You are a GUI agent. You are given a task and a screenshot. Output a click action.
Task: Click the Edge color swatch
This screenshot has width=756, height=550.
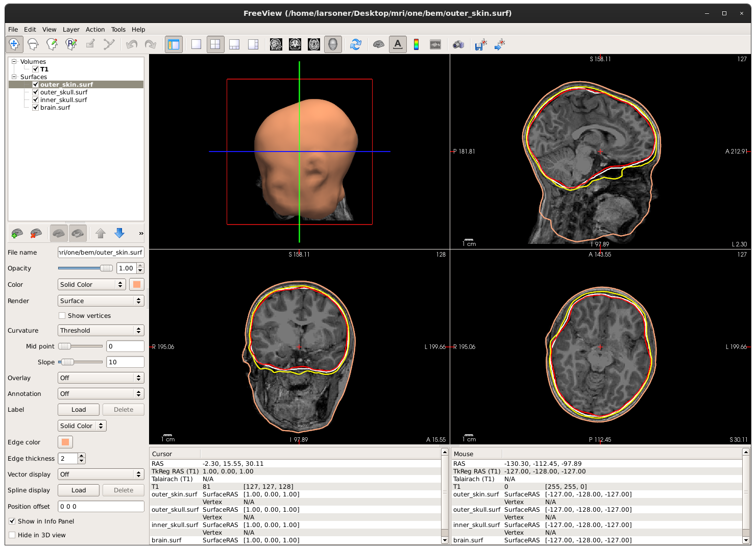pos(65,442)
